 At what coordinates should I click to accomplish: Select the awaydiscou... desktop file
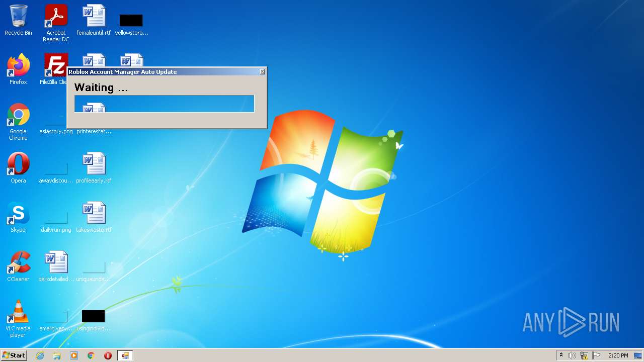(56, 172)
